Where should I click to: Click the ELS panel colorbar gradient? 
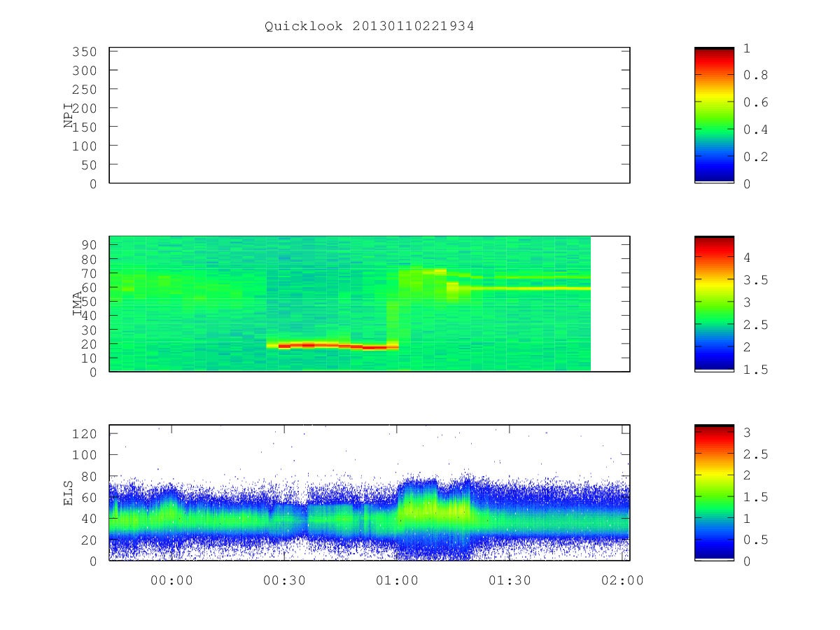(714, 492)
